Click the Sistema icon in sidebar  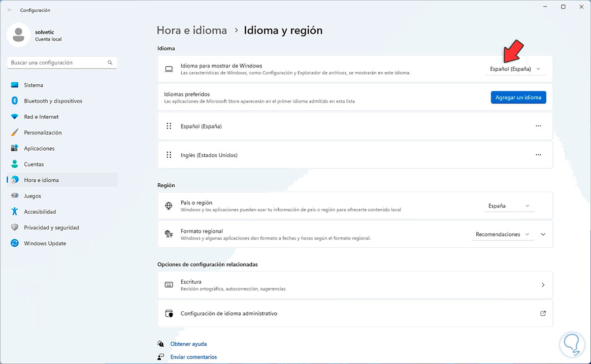point(15,85)
